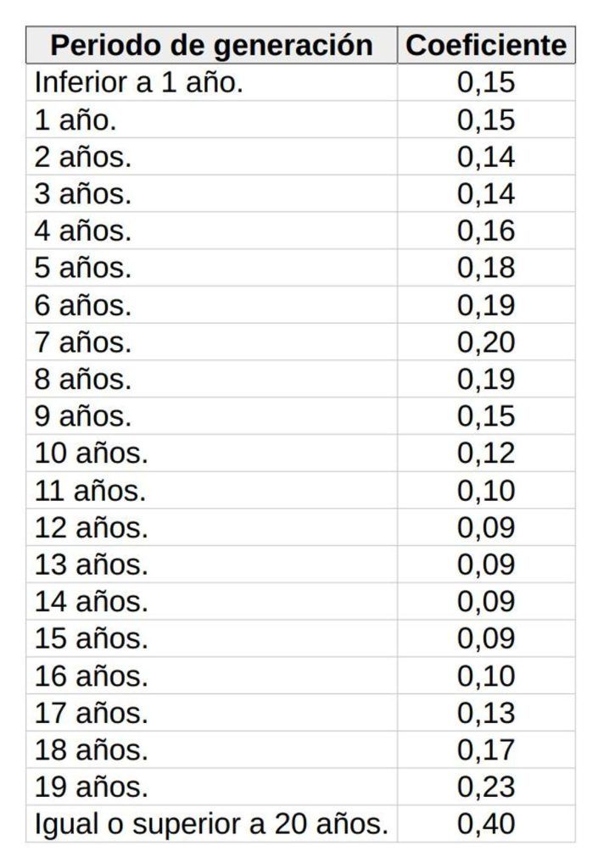This screenshot has height=868, width=598.
Task: Select the '7 años.' cell
Action: click(211, 342)
